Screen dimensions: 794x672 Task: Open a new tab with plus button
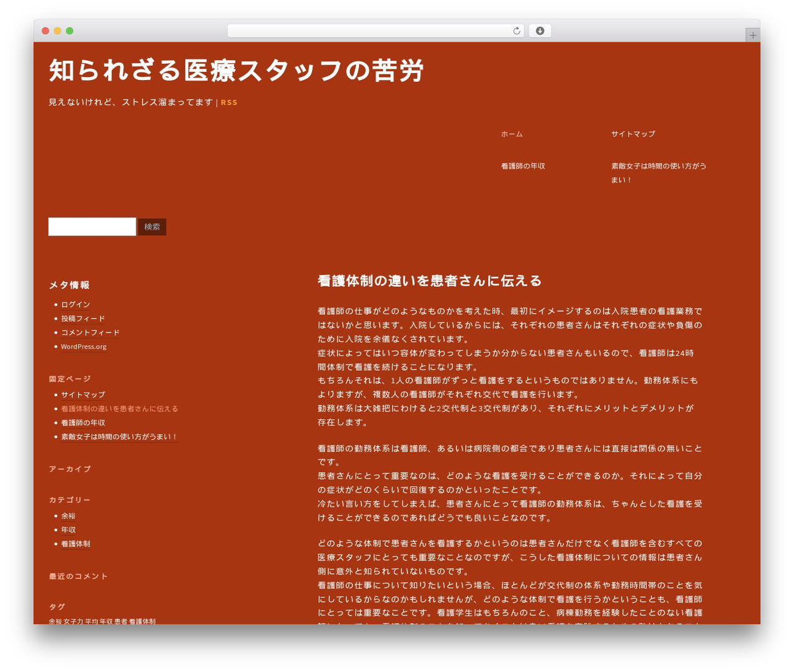click(752, 35)
